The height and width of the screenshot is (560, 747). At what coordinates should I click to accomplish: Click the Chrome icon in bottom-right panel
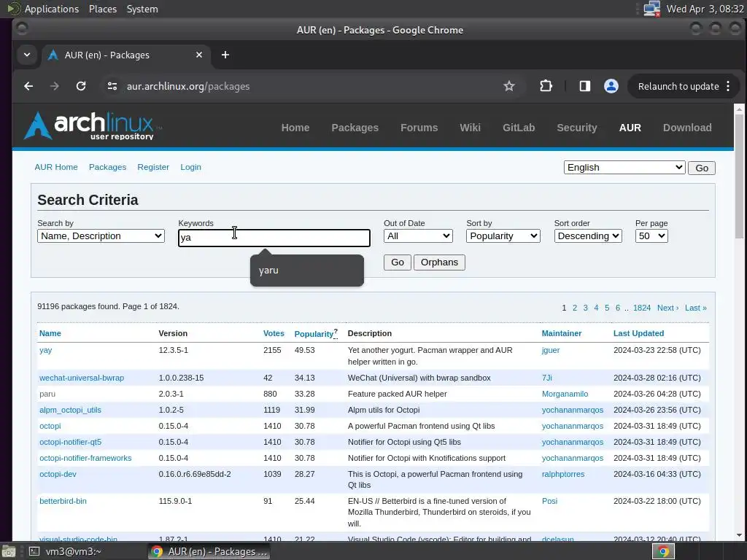[x=663, y=551]
